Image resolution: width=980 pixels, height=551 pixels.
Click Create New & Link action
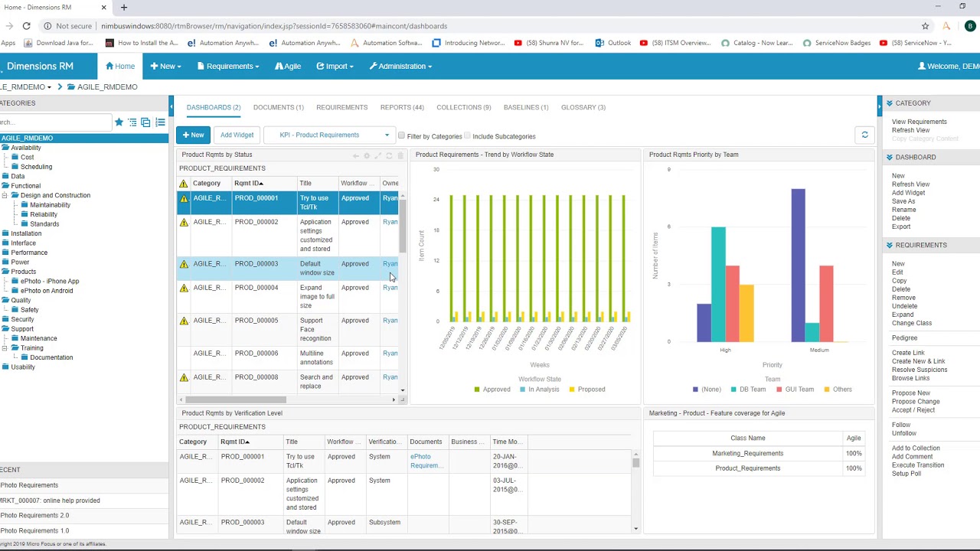coord(918,361)
